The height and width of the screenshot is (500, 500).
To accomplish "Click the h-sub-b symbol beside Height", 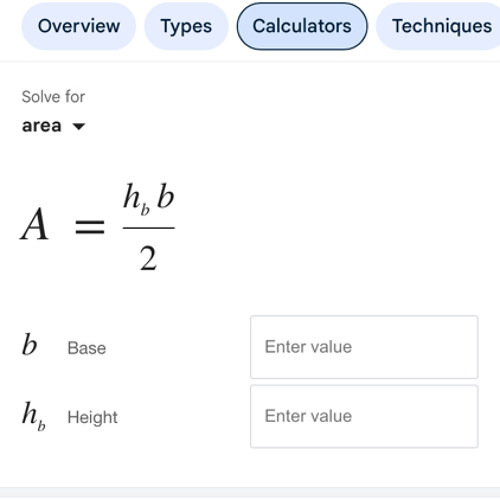I will (x=34, y=416).
